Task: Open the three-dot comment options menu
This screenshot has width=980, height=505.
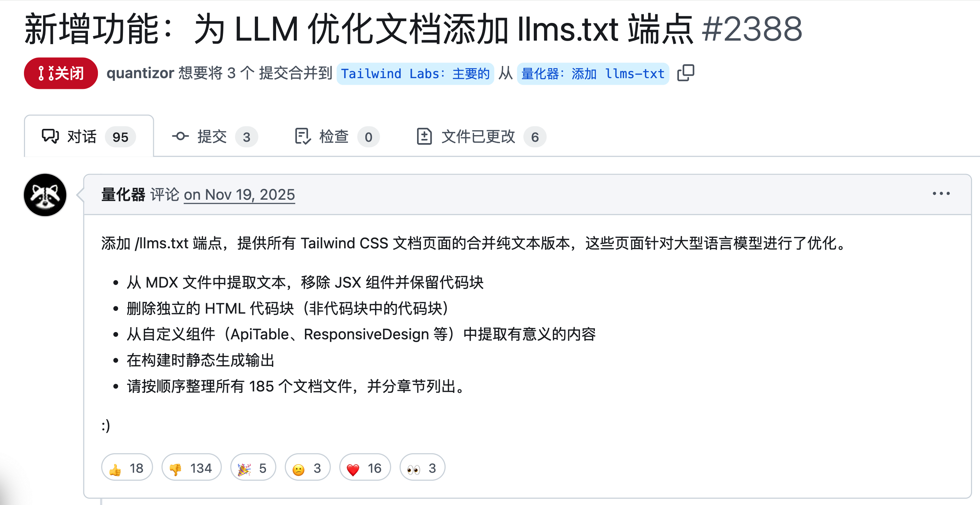Action: coord(941,194)
